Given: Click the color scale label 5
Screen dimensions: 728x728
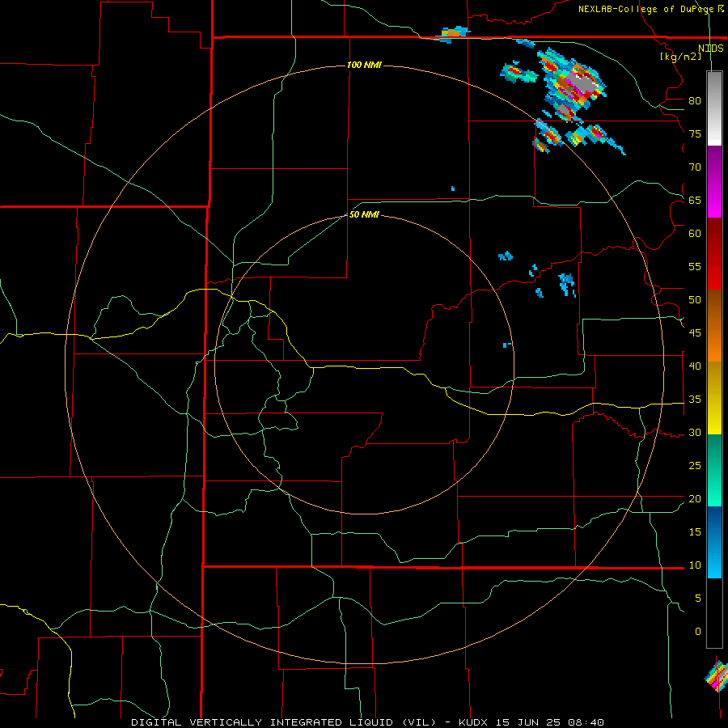Looking at the screenshot, I should 698,599.
